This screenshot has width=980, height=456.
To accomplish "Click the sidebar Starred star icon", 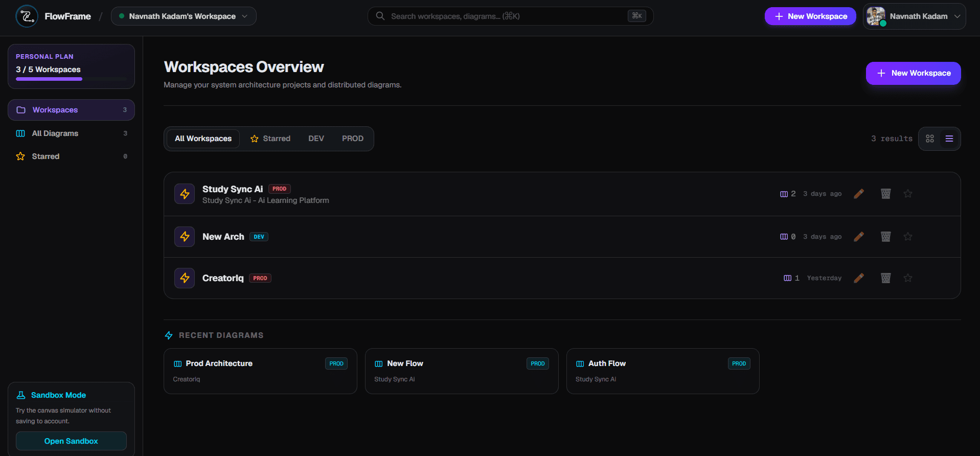I will tap(20, 156).
